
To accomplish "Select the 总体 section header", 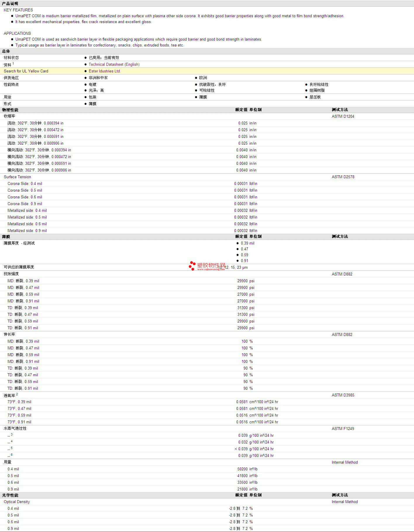I will [x=6, y=51].
